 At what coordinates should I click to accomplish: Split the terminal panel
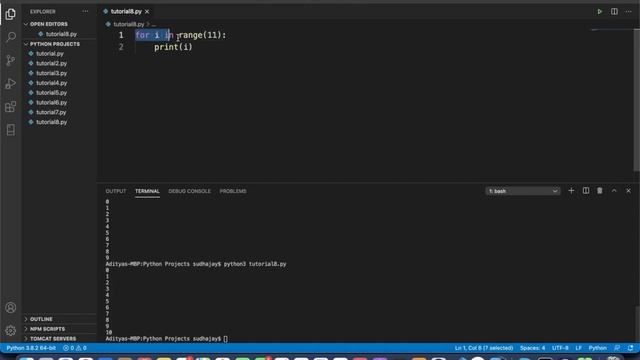(586, 191)
